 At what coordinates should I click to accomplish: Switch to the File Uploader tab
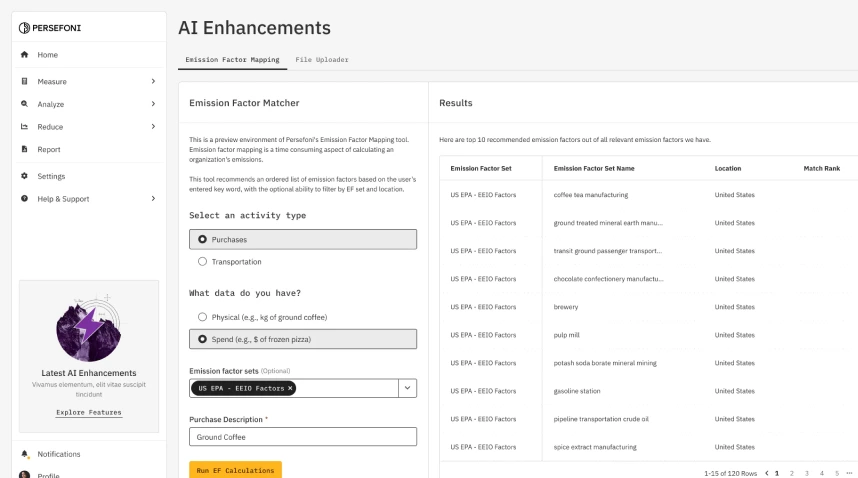[x=321, y=60]
